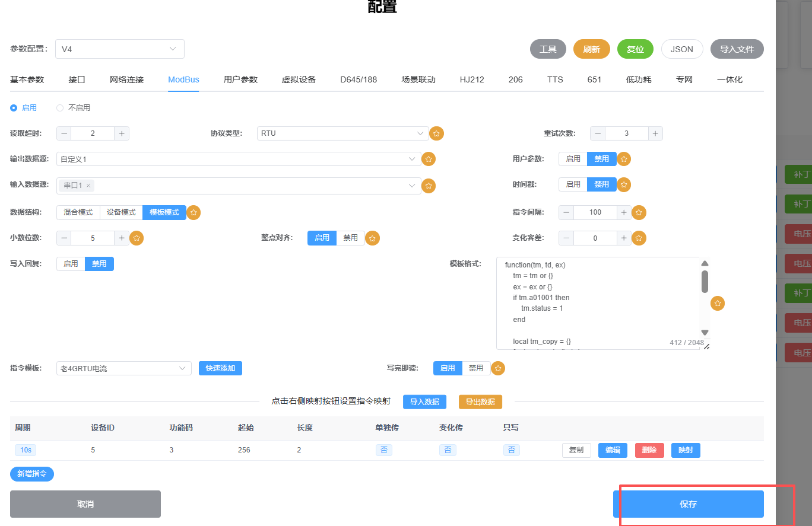This screenshot has height=526, width=812.
Task: Open the 参数配置 V4 dropdown
Action: click(119, 49)
